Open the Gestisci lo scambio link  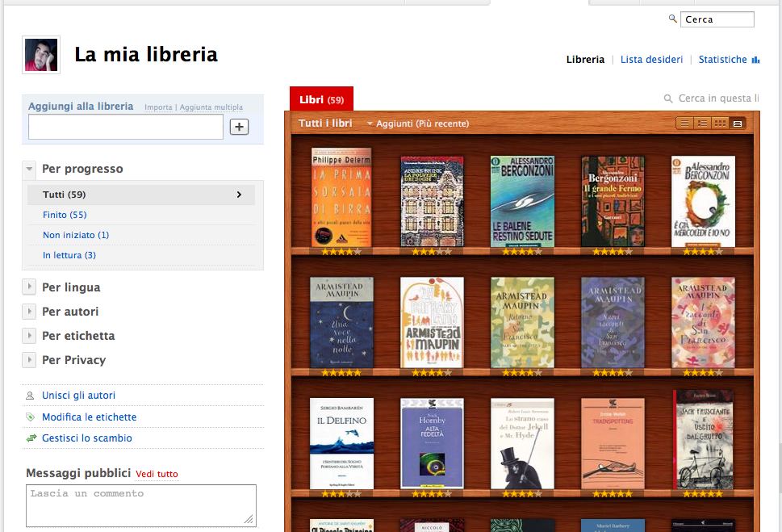coord(87,438)
